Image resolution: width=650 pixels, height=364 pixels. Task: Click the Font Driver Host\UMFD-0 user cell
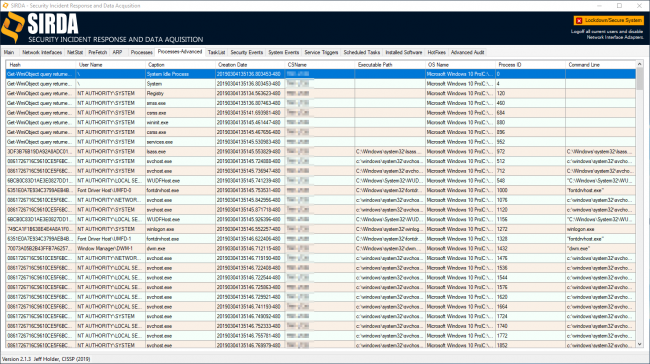110,190
